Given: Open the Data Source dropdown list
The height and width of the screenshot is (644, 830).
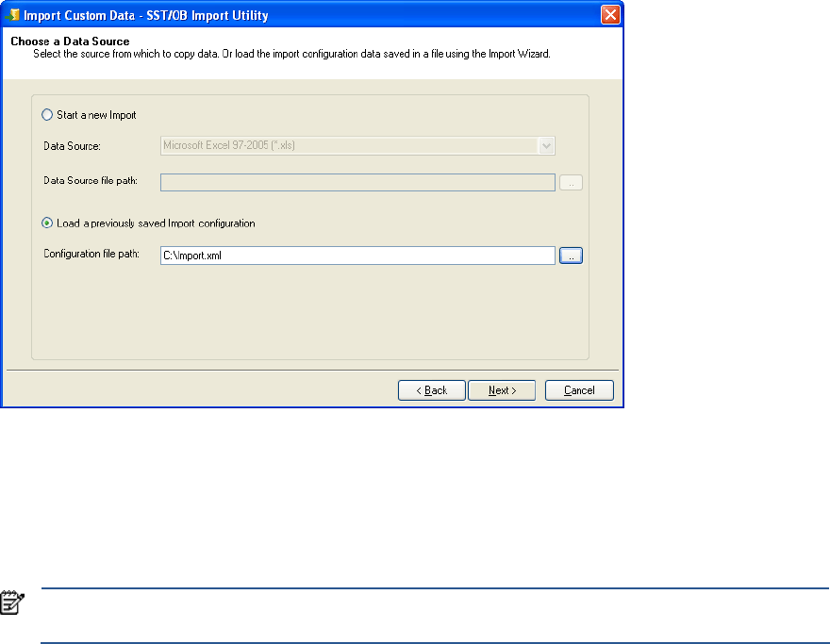Looking at the screenshot, I should point(546,145).
